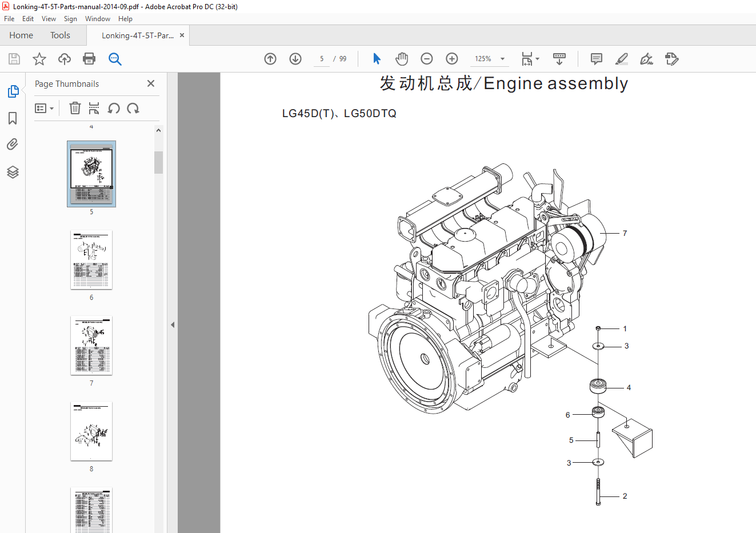Open the Bookmarks pane
Viewport: 756px width, 533px height.
(13, 118)
